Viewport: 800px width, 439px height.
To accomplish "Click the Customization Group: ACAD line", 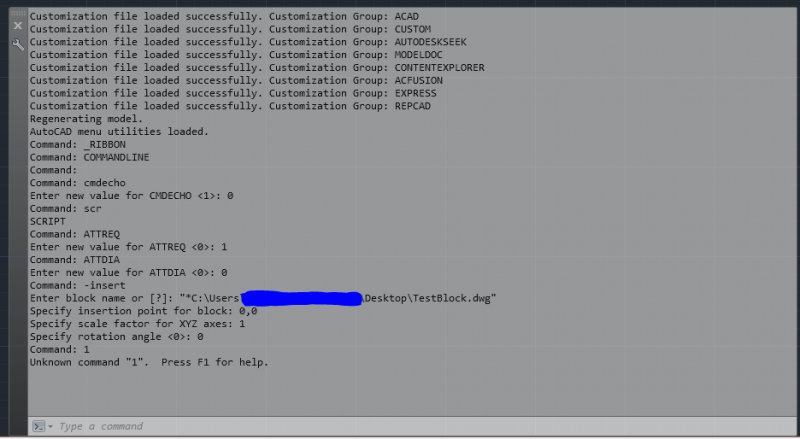I will [x=224, y=16].
